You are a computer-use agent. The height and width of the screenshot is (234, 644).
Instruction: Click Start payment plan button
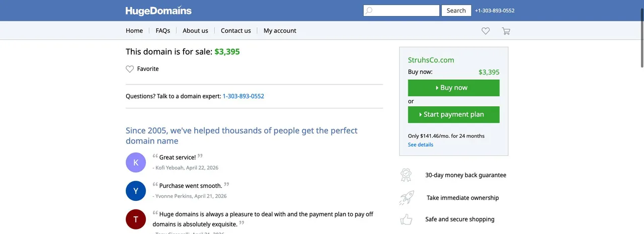coord(454,114)
